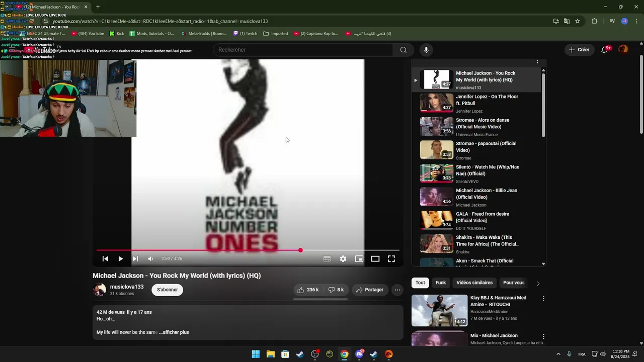Toggle subtitles in the video player
Screen dimensions: 644x362
(327, 259)
